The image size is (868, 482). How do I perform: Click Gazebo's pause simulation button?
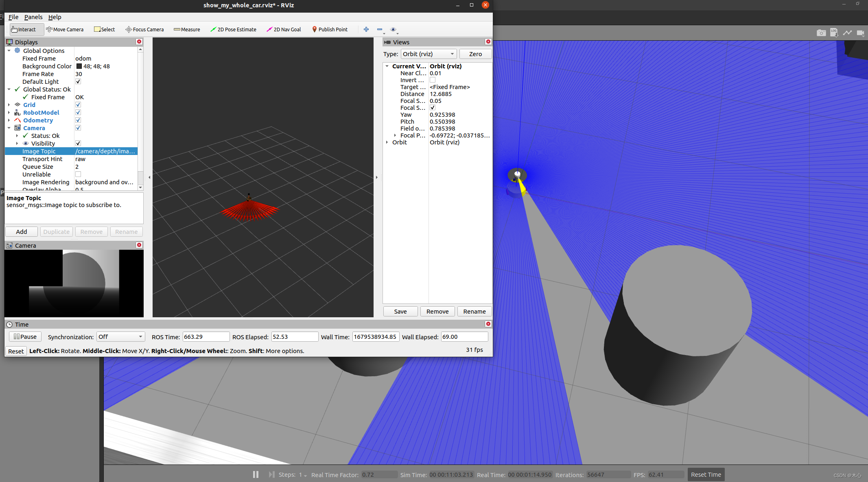coord(256,474)
